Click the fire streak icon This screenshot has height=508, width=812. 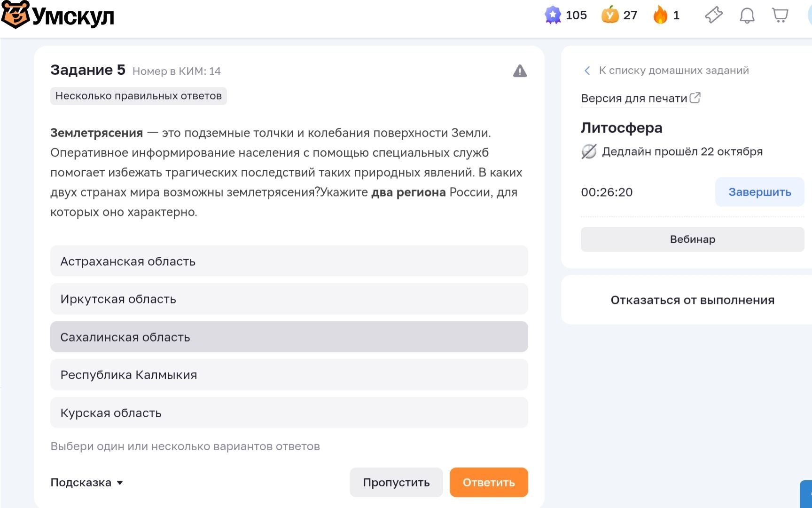(x=660, y=15)
